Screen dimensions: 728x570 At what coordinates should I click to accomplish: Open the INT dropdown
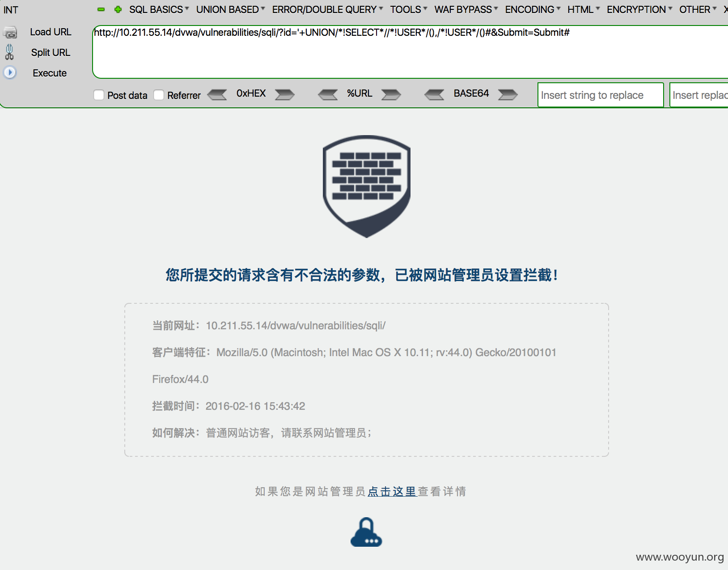11,10
